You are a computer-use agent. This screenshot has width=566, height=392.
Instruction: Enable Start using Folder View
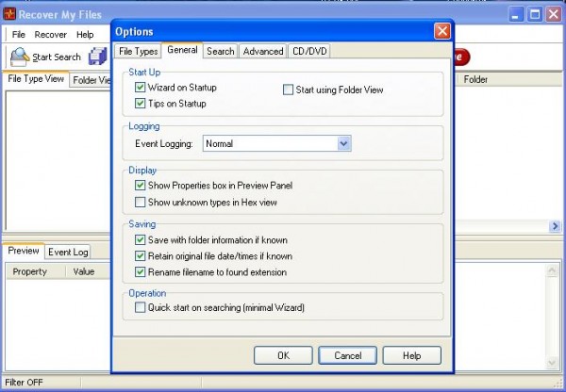(288, 90)
